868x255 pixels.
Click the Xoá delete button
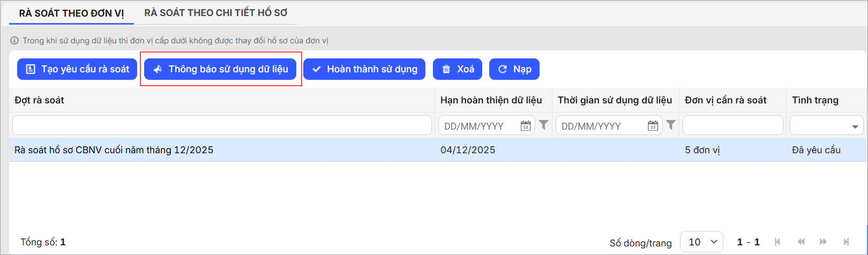click(x=458, y=69)
